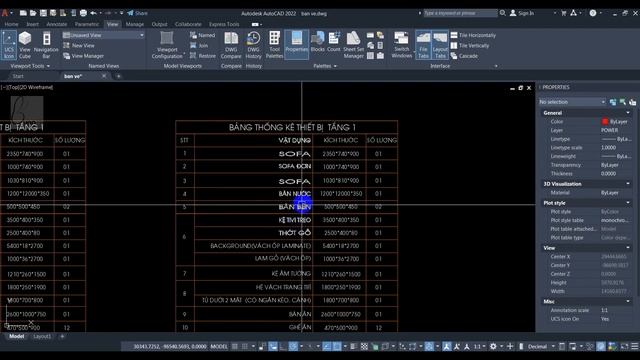The width and height of the screenshot is (640, 360).
Task: Expand the Palettes panel dropdown
Action: click(325, 66)
